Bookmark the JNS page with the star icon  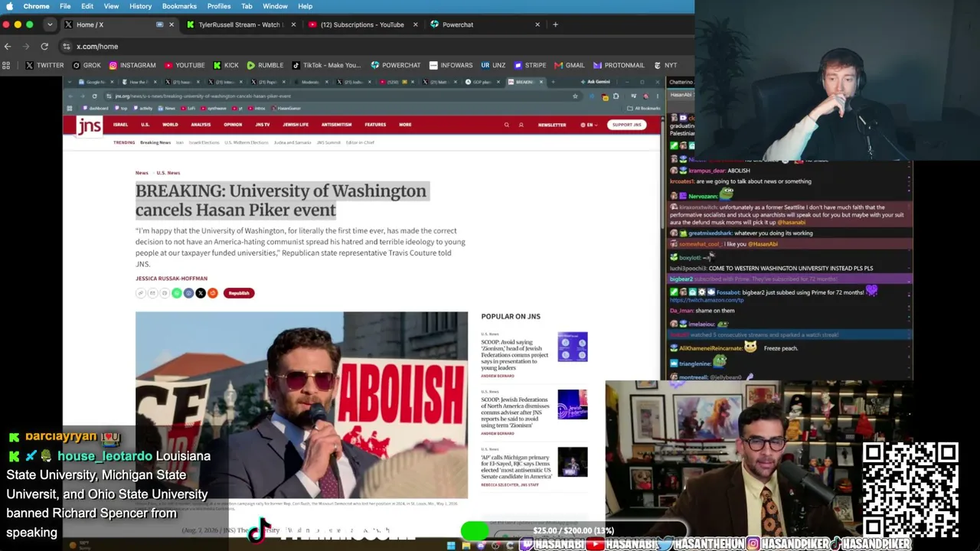click(575, 96)
